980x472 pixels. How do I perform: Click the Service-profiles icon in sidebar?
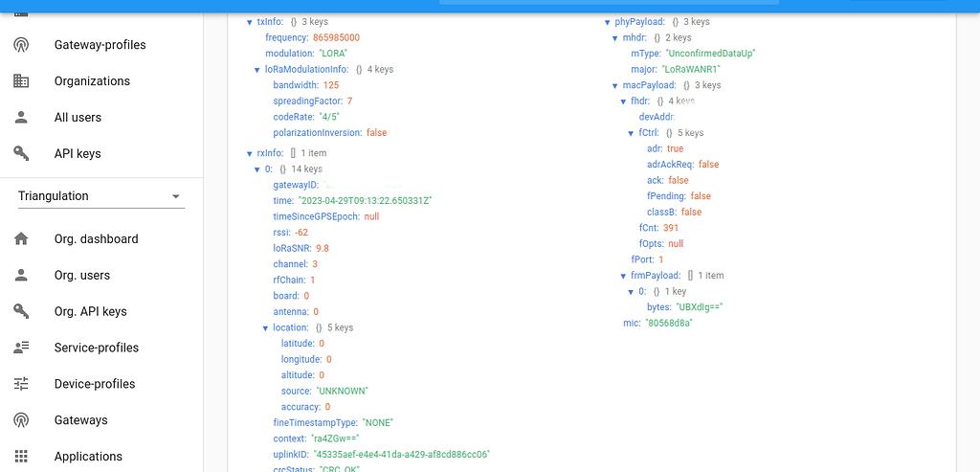(21, 348)
